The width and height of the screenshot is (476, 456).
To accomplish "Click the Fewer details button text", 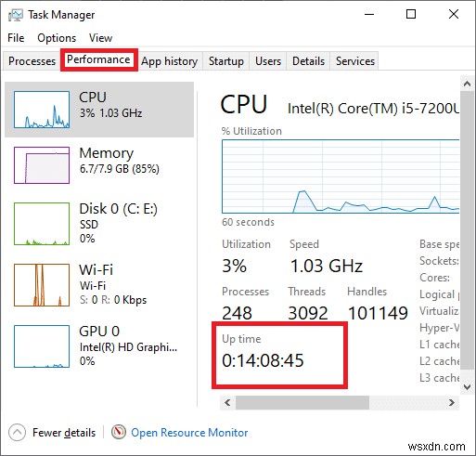I will (x=64, y=433).
